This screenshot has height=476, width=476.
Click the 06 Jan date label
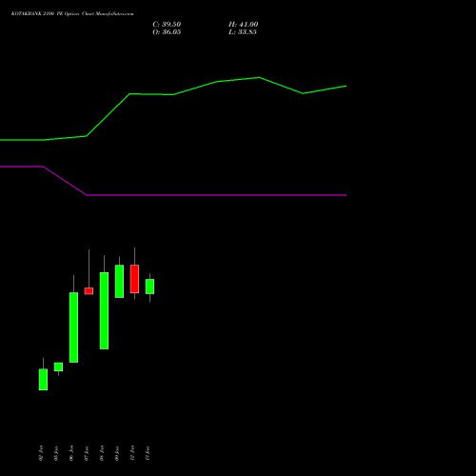[x=71, y=453]
